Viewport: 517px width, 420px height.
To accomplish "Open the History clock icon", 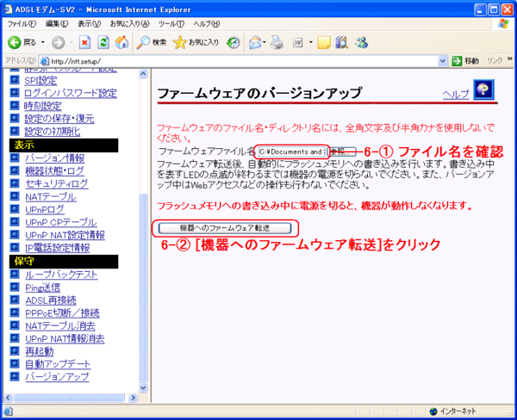I will (x=234, y=42).
